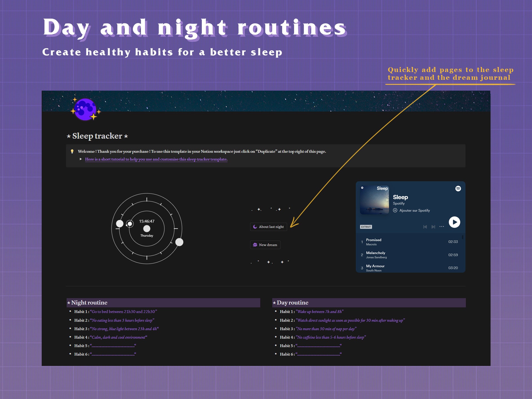Open the sleep tracker tutorial link
This screenshot has width=532, height=399.
click(156, 160)
